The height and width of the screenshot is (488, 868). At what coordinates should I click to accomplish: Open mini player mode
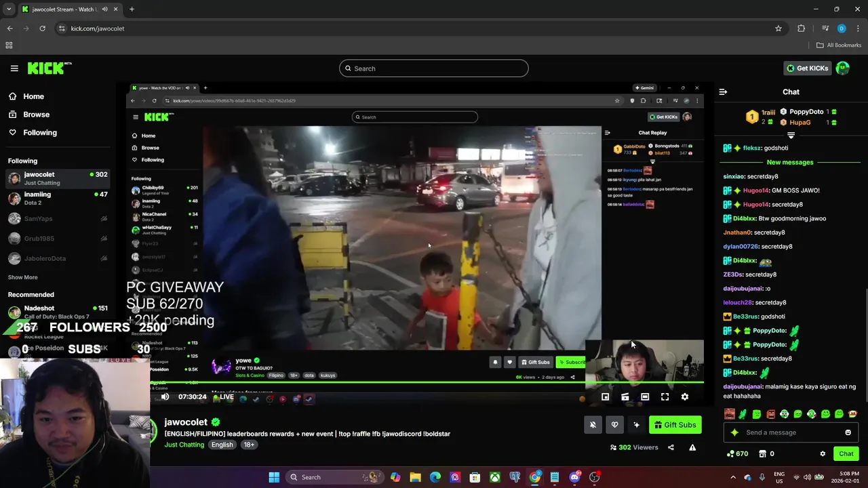point(606,397)
